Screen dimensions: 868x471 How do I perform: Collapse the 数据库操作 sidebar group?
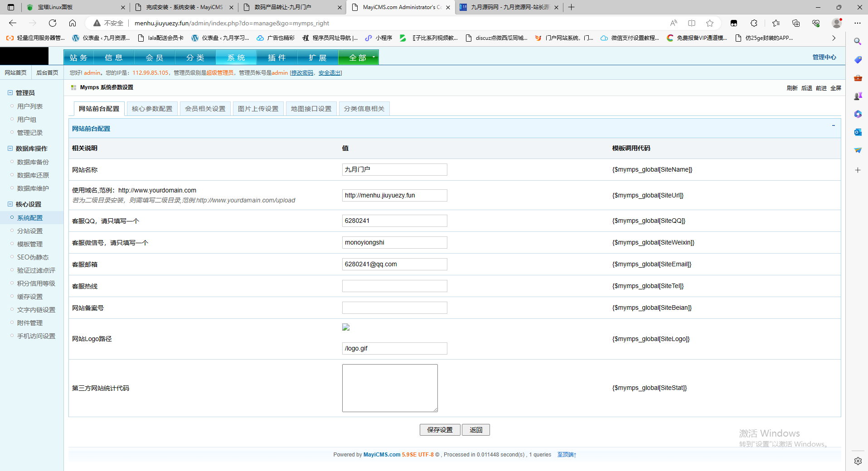[x=10, y=148]
